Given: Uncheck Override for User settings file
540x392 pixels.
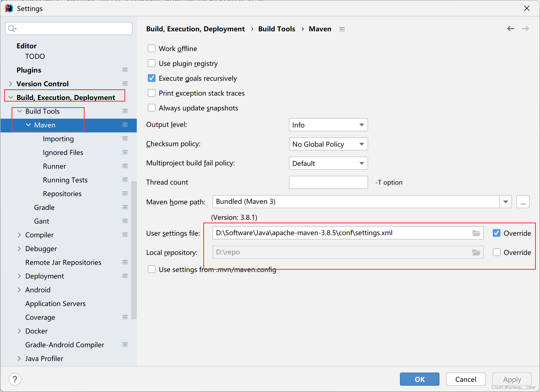Looking at the screenshot, I should point(497,233).
